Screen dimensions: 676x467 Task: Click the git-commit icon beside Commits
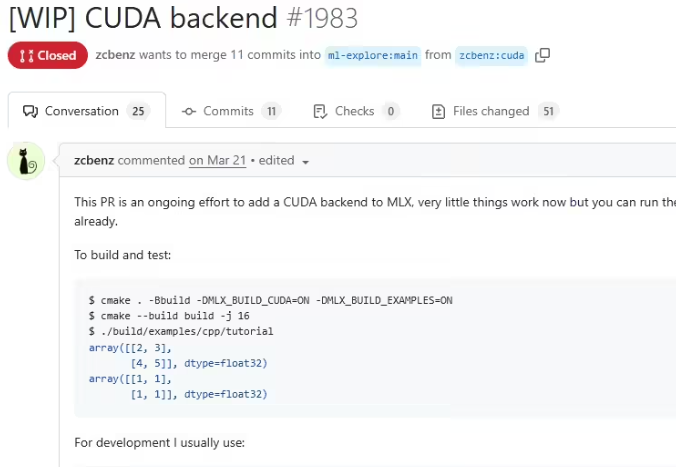pos(189,111)
